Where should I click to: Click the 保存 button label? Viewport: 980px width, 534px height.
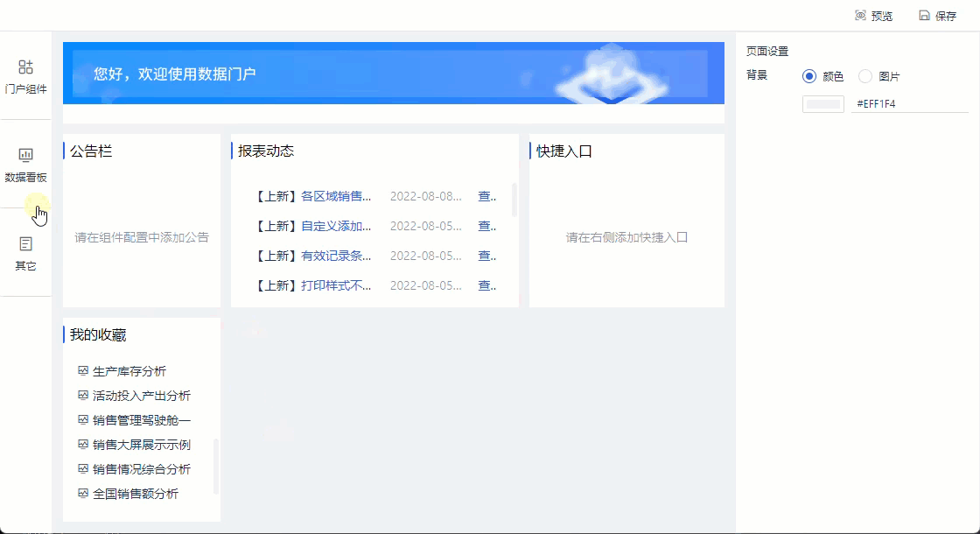pyautogui.click(x=946, y=17)
